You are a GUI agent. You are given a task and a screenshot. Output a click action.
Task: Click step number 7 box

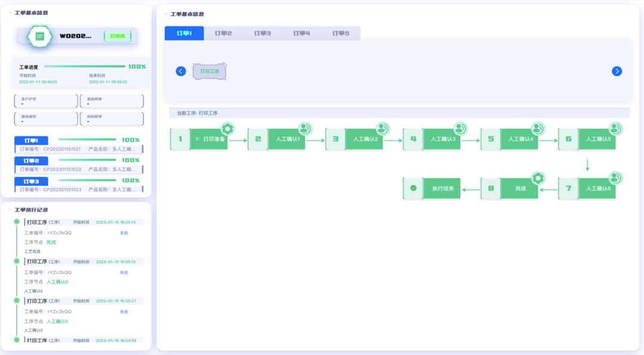pyautogui.click(x=568, y=188)
